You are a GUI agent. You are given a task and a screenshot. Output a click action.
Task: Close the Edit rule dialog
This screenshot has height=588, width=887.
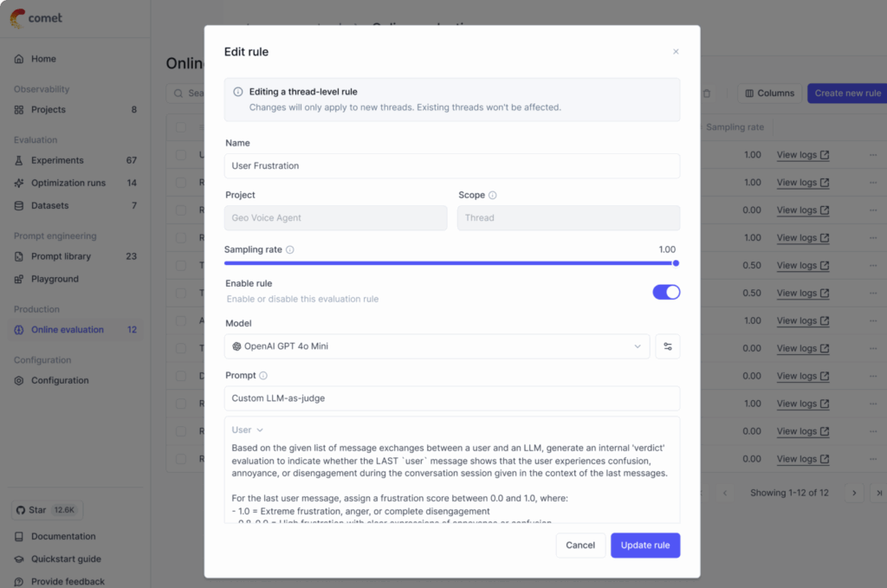click(x=676, y=52)
